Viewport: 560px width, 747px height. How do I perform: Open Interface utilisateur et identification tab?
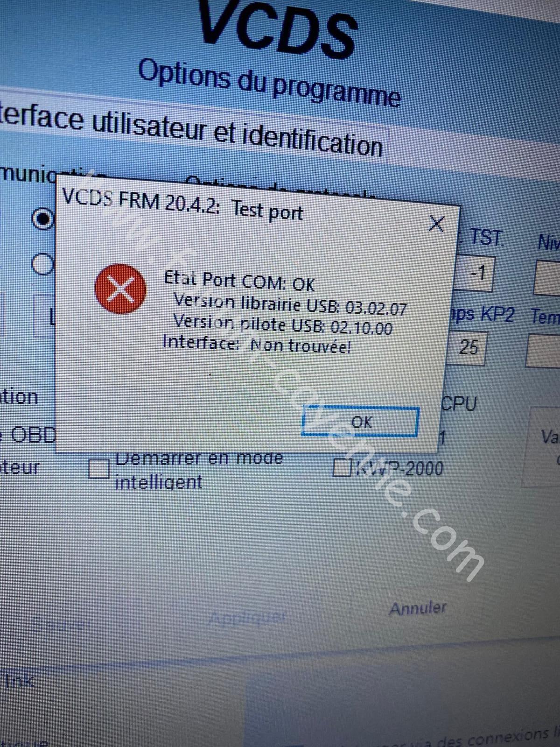pyautogui.click(x=191, y=130)
